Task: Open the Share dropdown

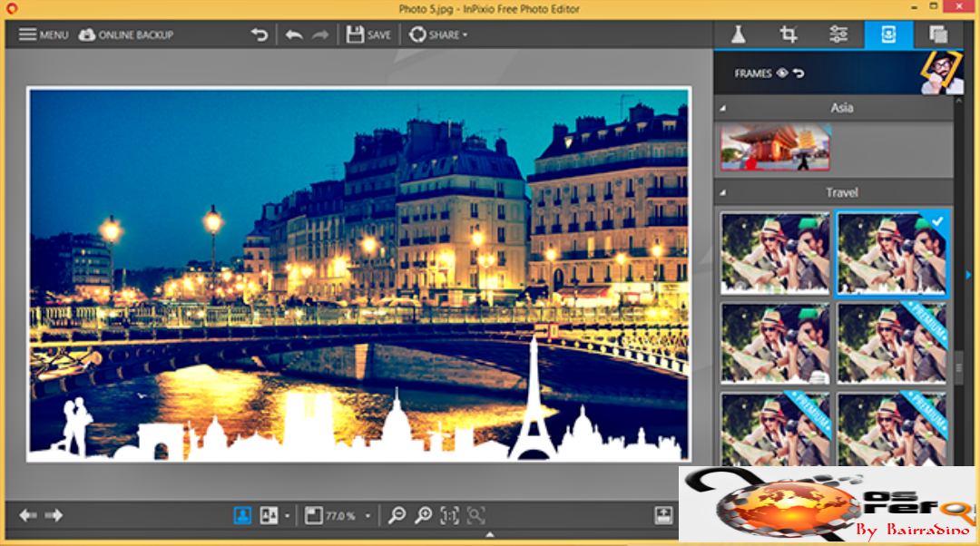Action: click(438, 34)
